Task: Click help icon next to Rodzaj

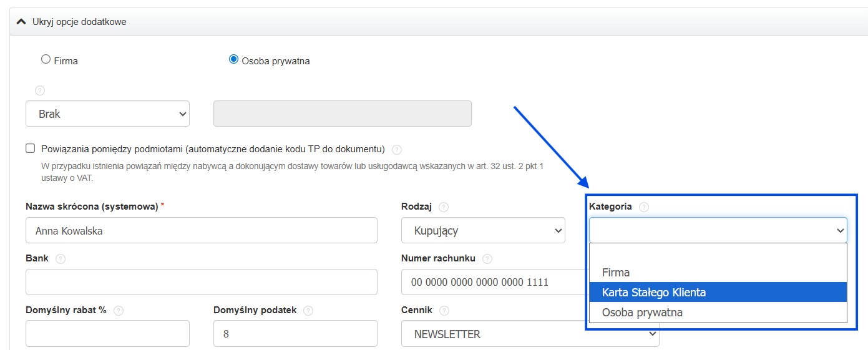Action: pos(444,207)
